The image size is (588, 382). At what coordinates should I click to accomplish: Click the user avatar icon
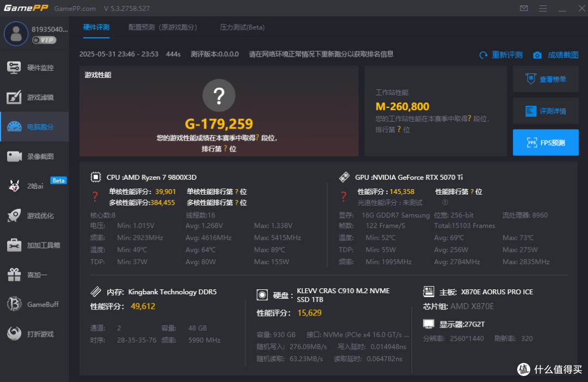16,34
